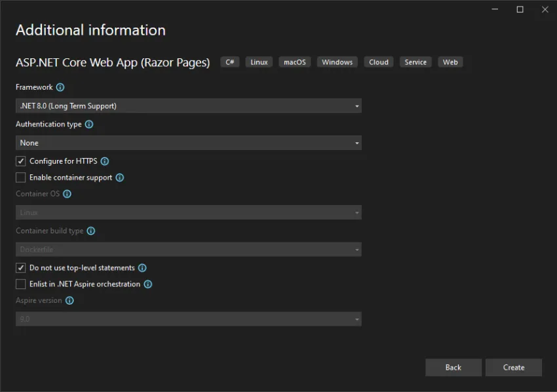Open the Framework info tooltip icon

60,87
